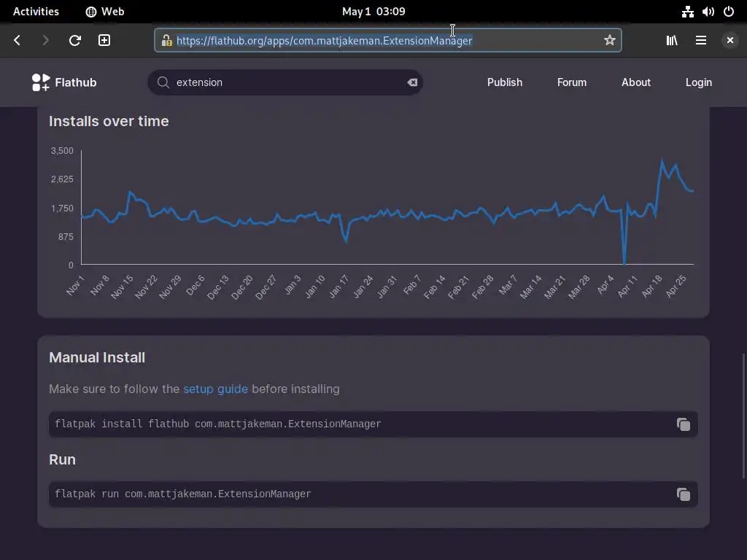747x560 pixels.
Task: Click the Installs over time heading
Action: click(x=109, y=121)
